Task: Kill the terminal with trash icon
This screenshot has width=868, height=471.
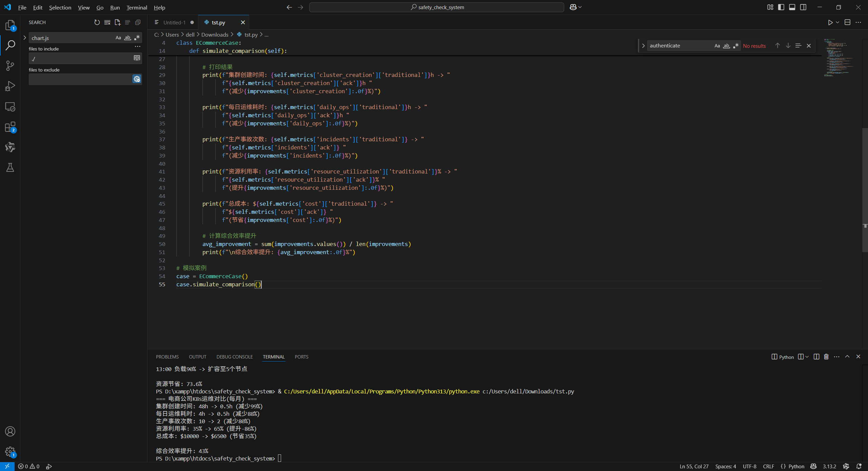Action: (826, 356)
